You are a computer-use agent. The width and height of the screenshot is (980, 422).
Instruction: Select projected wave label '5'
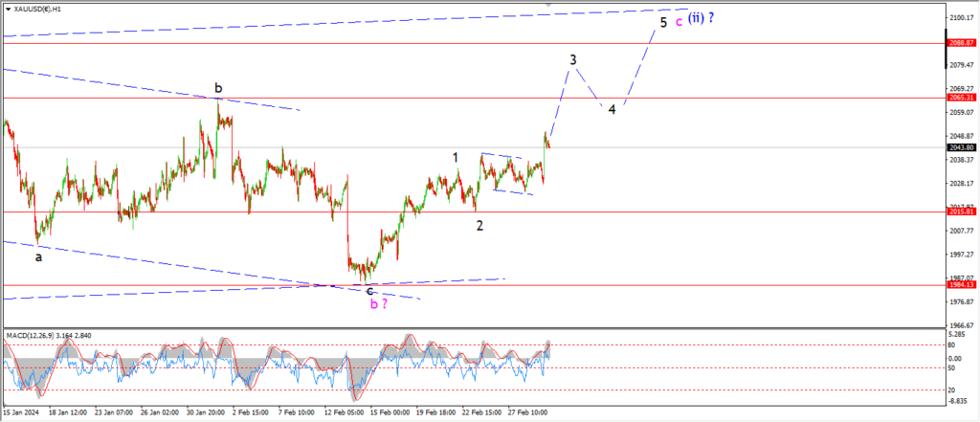[663, 23]
